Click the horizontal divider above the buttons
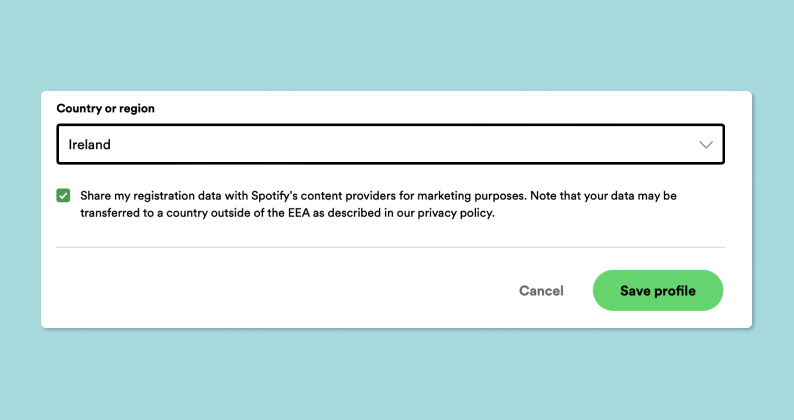 [x=390, y=247]
